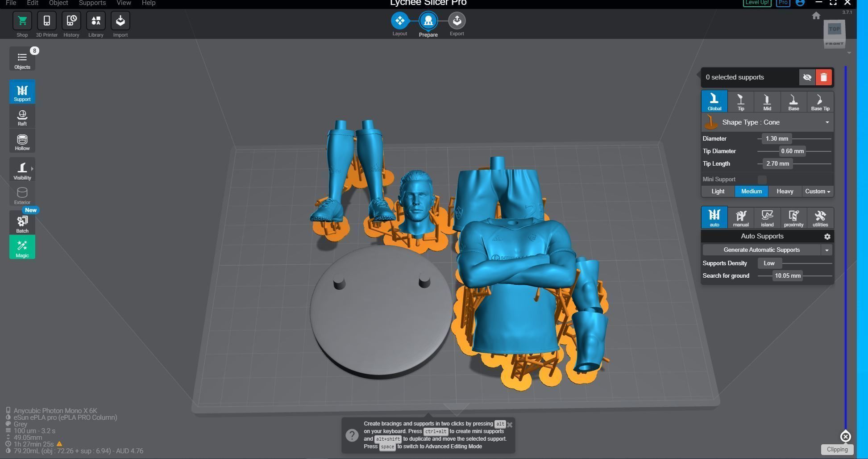
Task: Click the TOP face of view cube
Action: 834,29
